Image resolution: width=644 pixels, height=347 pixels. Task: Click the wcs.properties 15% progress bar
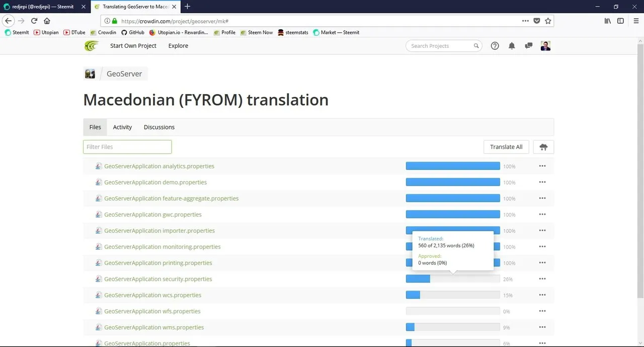(x=453, y=295)
